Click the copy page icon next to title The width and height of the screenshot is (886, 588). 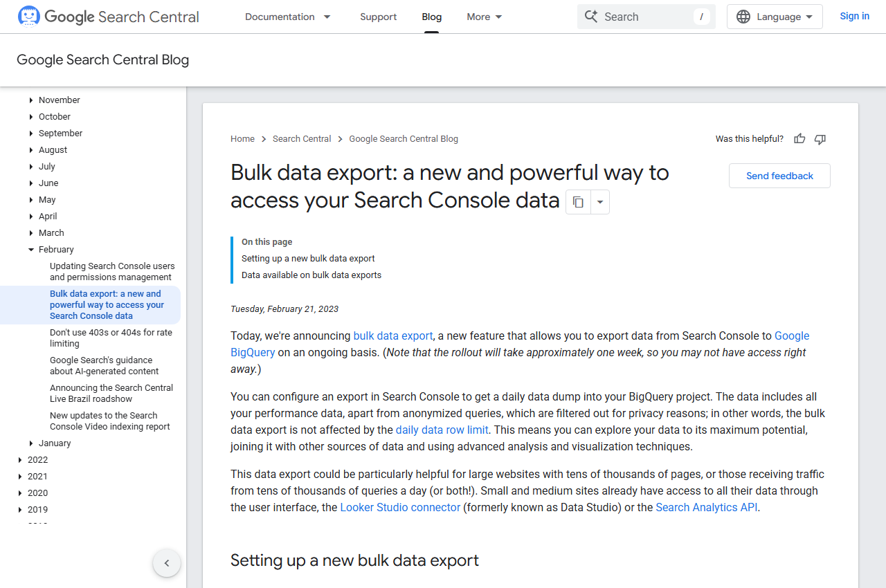(578, 202)
